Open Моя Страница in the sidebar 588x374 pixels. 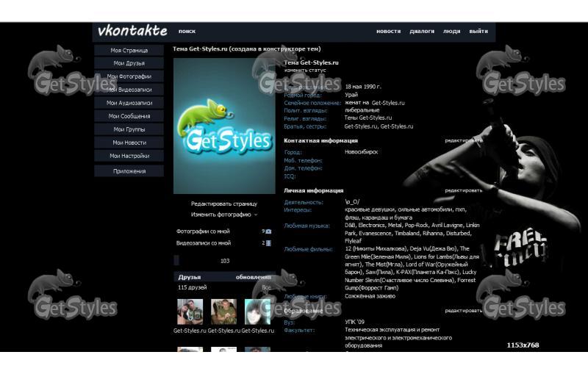(x=129, y=50)
